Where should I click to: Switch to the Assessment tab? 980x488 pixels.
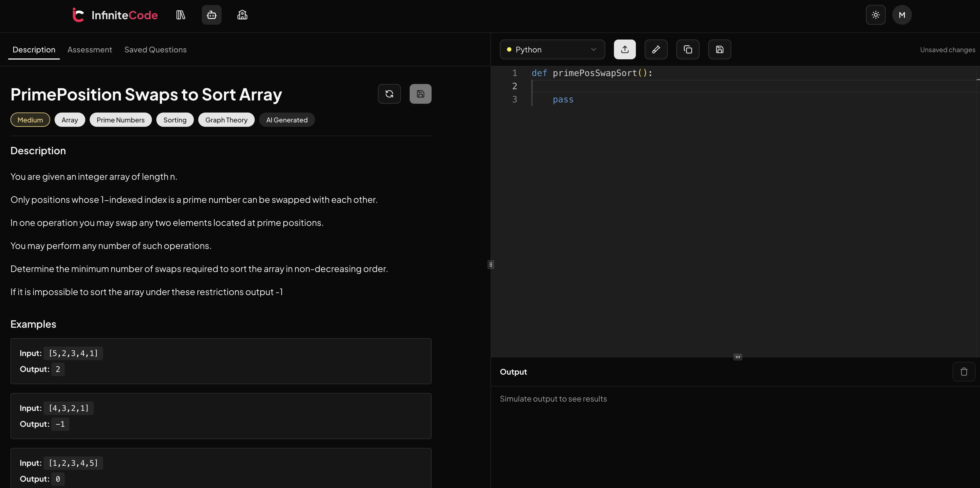(x=89, y=49)
